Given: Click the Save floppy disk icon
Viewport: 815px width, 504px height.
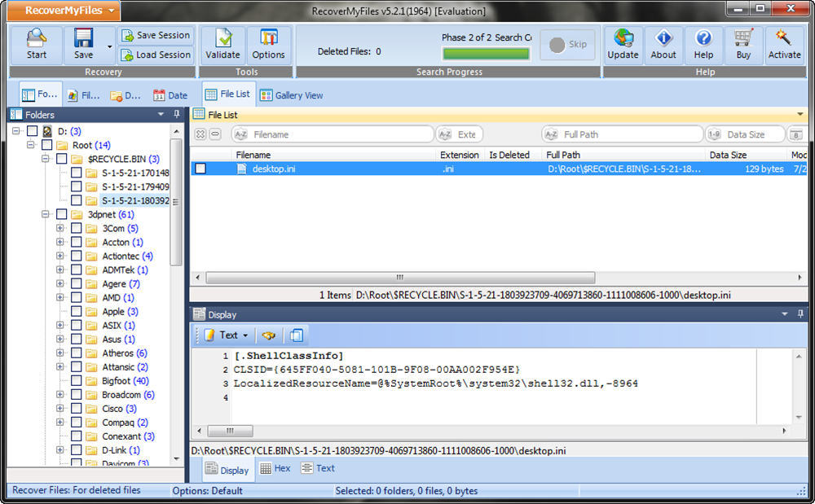Looking at the screenshot, I should tap(83, 39).
